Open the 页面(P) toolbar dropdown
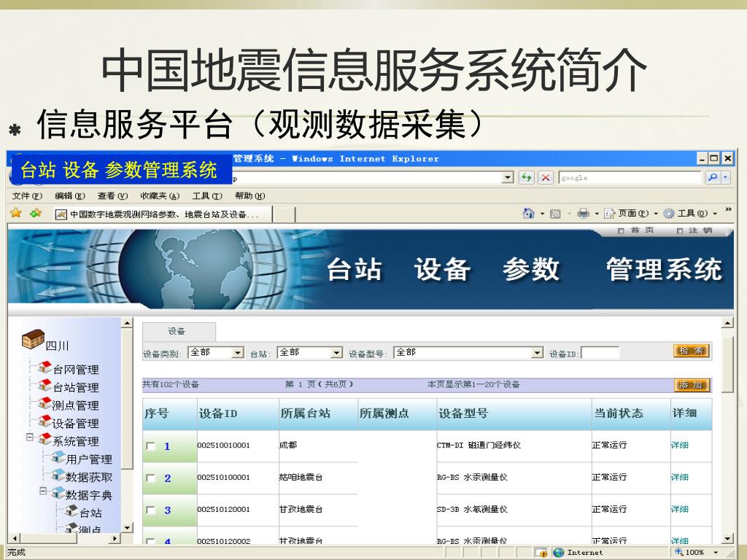Viewport: 747px width, 560px height. [656, 214]
